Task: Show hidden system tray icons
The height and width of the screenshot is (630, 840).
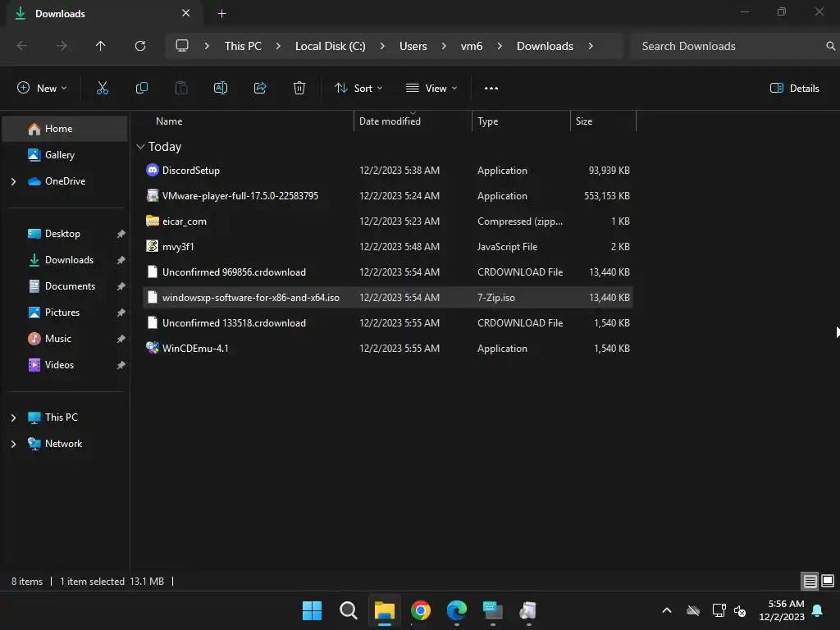Action: click(x=667, y=610)
